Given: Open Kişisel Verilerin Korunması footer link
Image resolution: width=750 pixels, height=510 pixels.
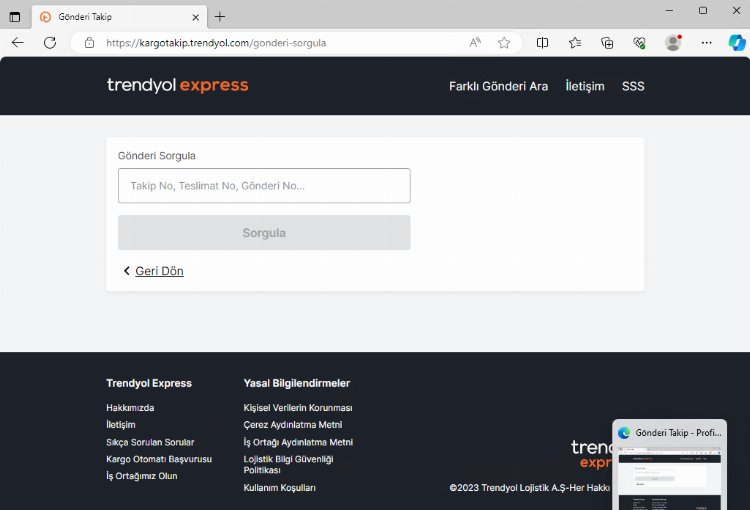Looking at the screenshot, I should [x=297, y=408].
